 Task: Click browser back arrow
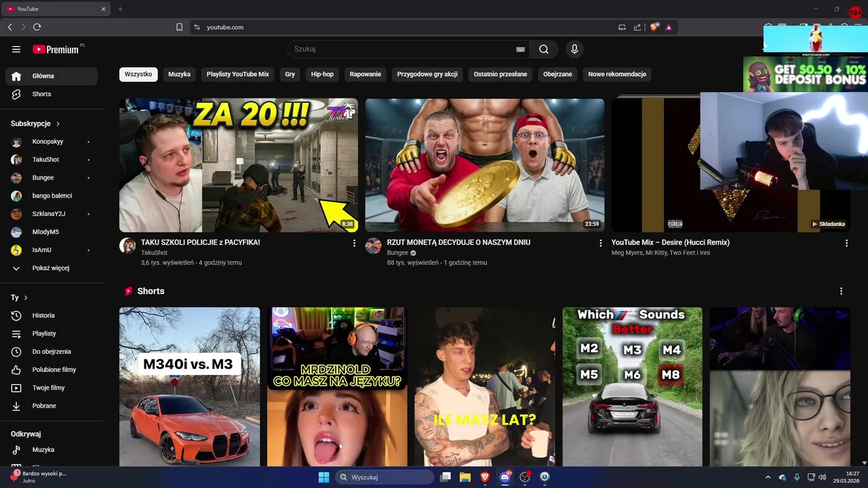pyautogui.click(x=9, y=27)
